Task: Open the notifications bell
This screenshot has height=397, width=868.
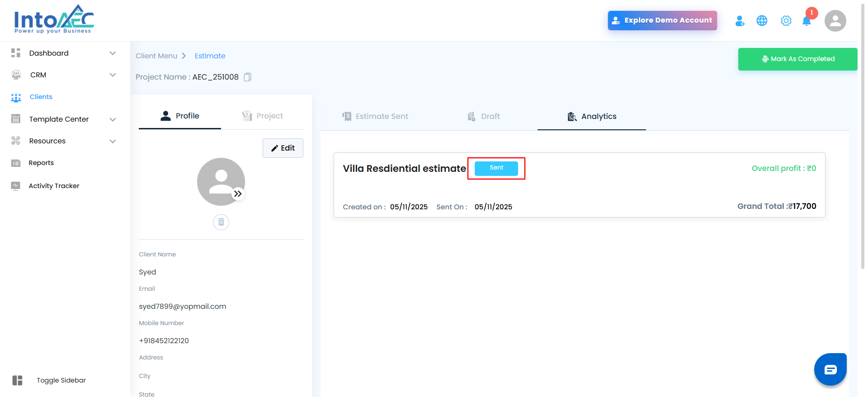Action: [807, 21]
